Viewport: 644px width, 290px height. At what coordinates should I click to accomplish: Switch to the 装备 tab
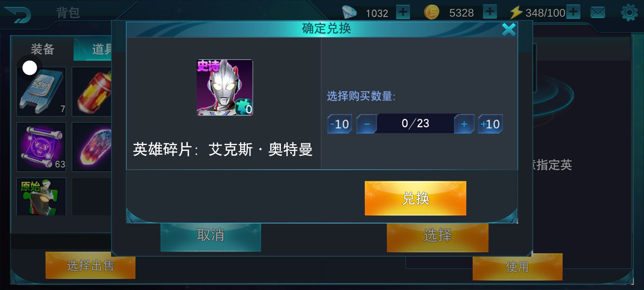(x=43, y=49)
